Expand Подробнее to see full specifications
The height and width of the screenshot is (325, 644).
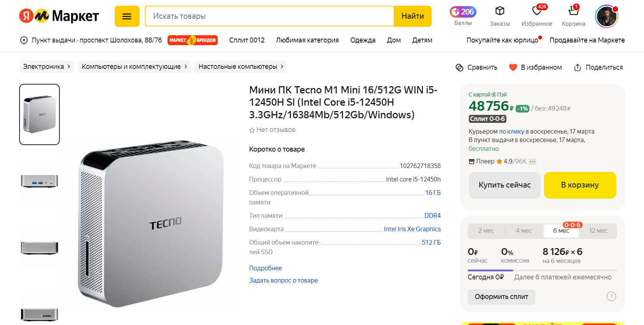(x=265, y=268)
